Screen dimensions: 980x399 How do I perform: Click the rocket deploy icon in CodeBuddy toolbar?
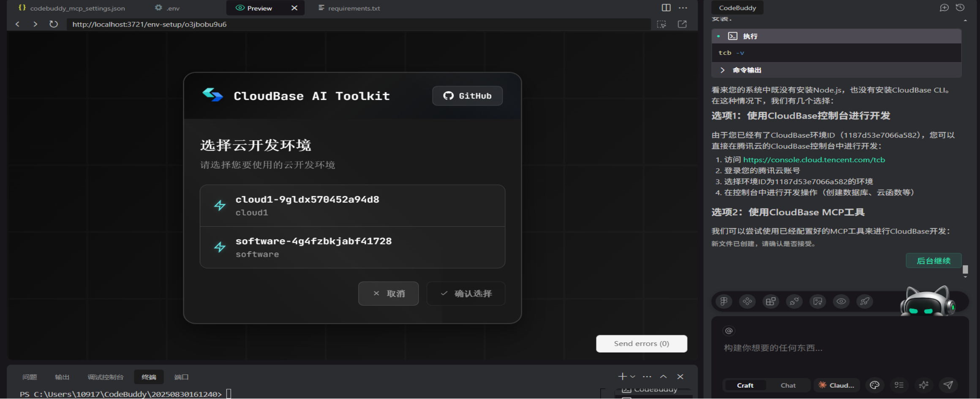click(865, 301)
